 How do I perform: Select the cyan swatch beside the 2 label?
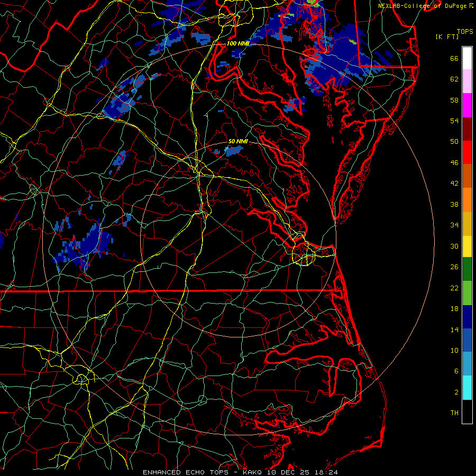tap(467, 388)
